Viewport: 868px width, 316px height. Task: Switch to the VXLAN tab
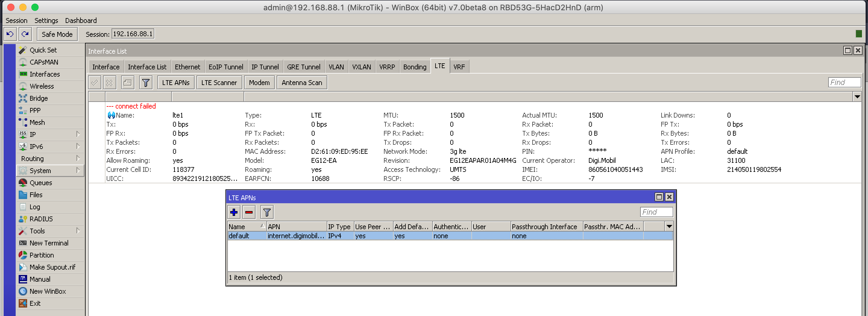(362, 67)
